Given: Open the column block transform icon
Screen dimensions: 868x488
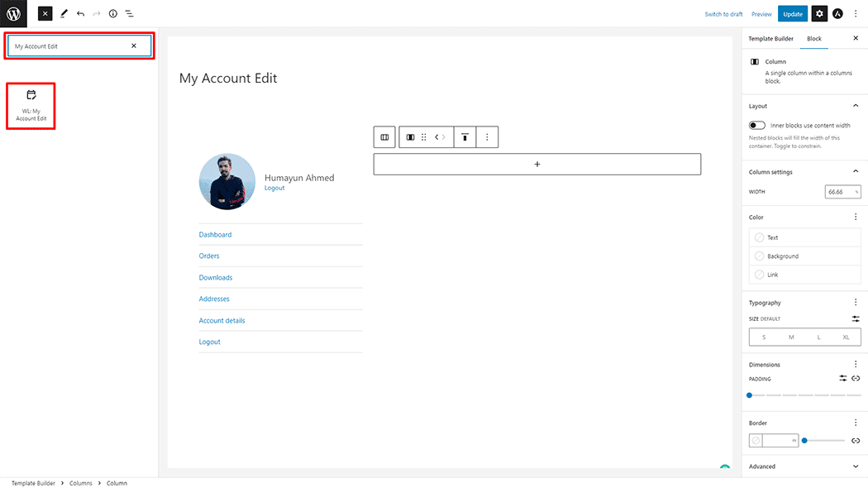Looking at the screenshot, I should coord(409,136).
